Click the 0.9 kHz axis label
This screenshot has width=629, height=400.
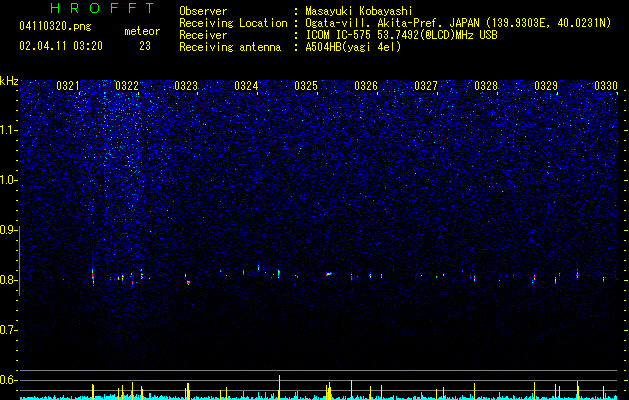coord(8,230)
